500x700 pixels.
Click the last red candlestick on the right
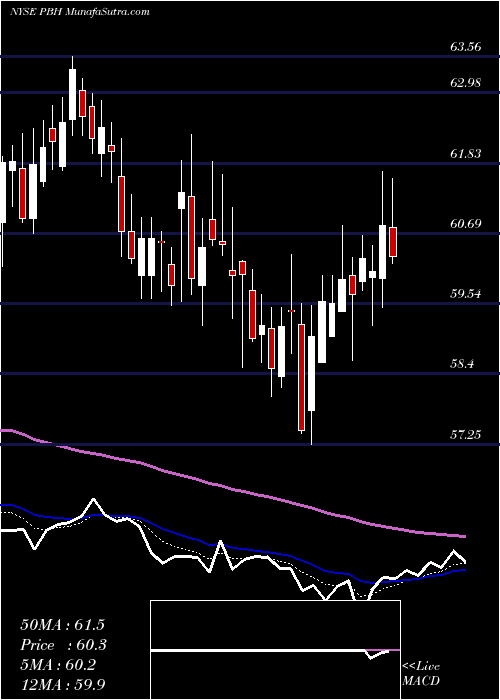click(x=393, y=242)
